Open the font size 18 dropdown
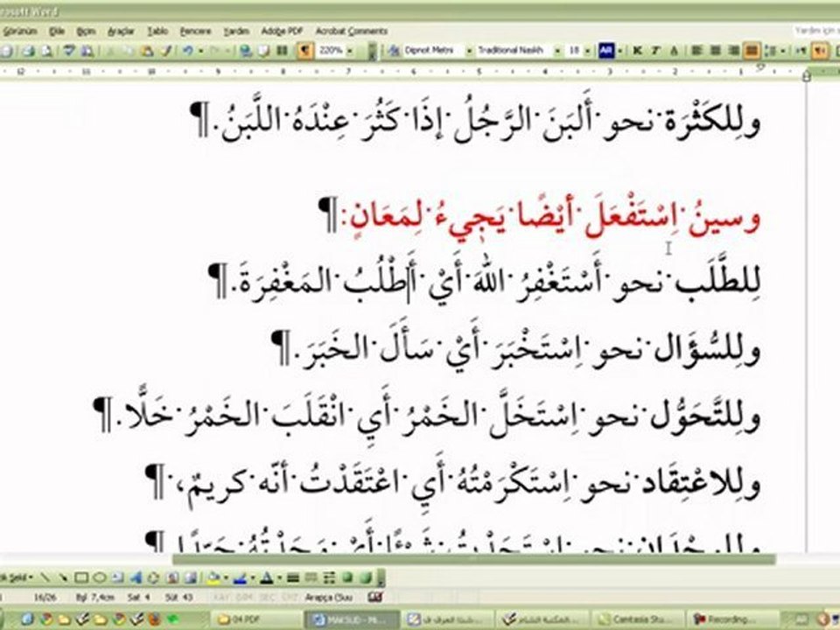 pos(588,51)
